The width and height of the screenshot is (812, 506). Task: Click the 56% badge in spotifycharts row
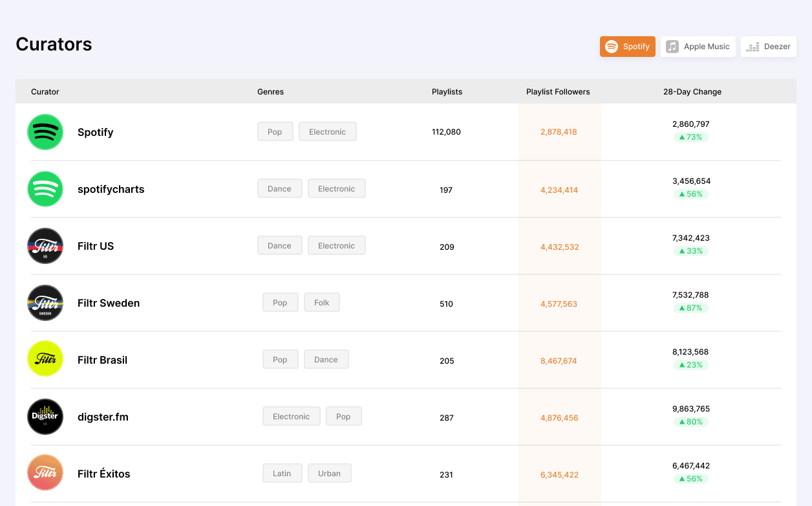[x=691, y=194]
